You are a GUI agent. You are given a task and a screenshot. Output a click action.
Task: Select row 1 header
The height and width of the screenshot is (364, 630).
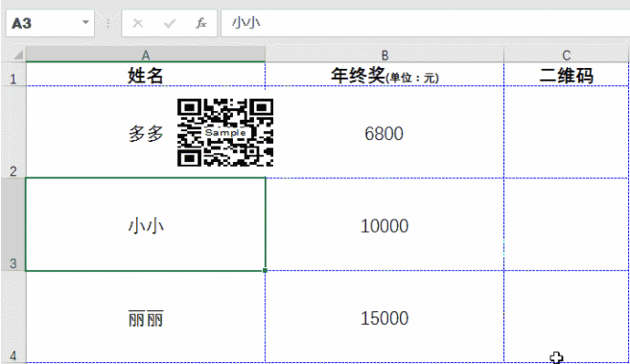[x=13, y=75]
